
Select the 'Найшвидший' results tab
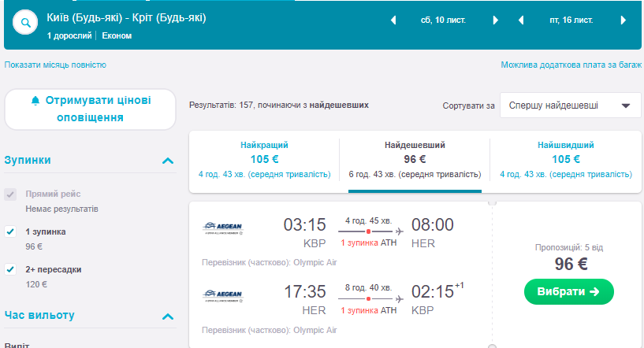point(565,160)
